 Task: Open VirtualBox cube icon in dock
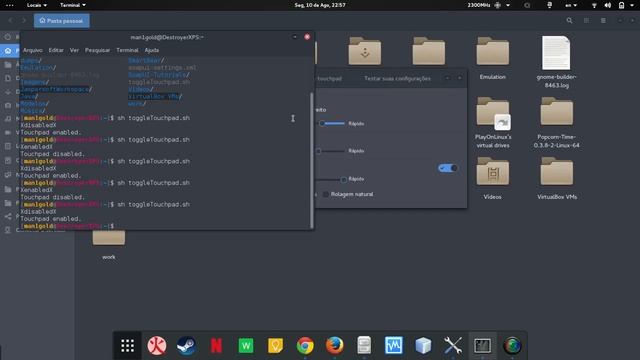[423, 346]
